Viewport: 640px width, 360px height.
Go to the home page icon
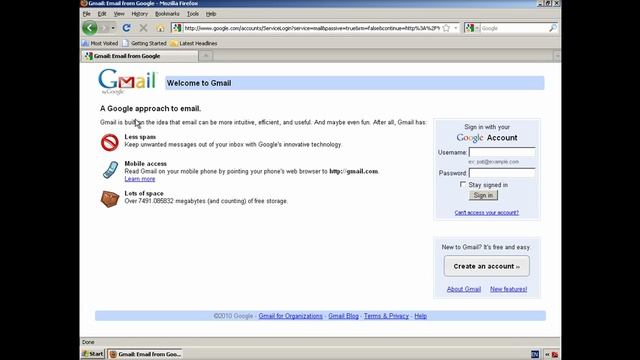(x=160, y=28)
